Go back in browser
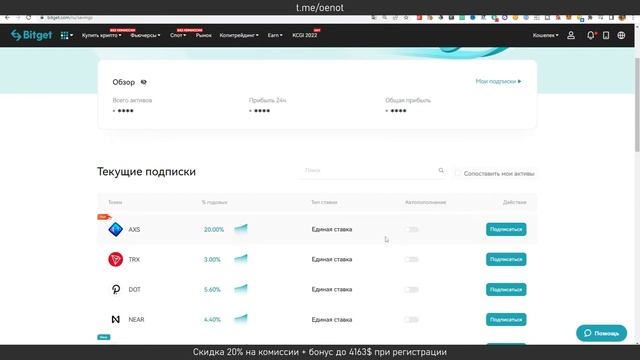Screen dimensions: 640x360 (x=7, y=18)
